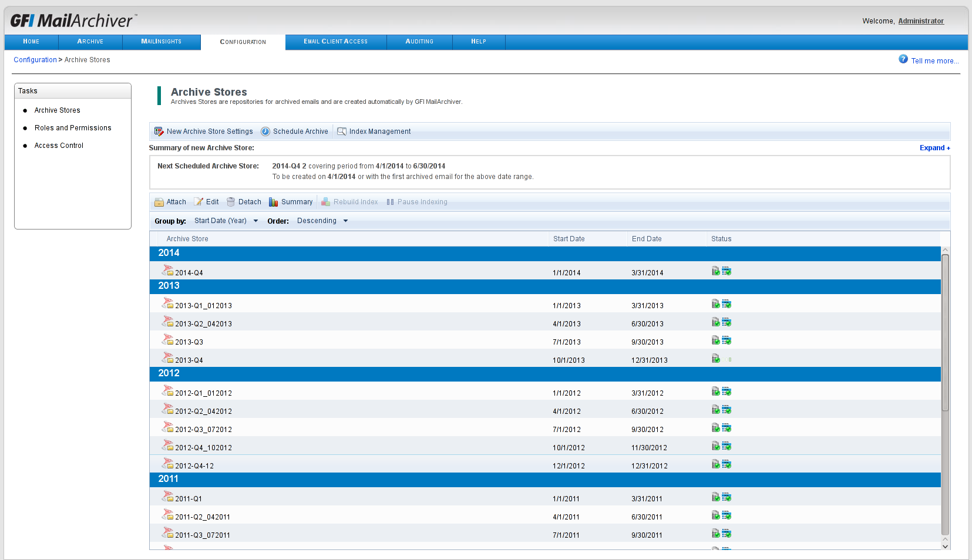972x560 pixels.
Task: Click the Edit pencil icon
Action: tap(199, 202)
